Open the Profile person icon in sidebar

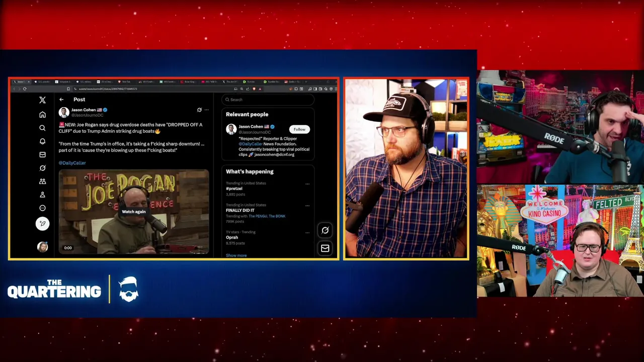click(x=42, y=195)
